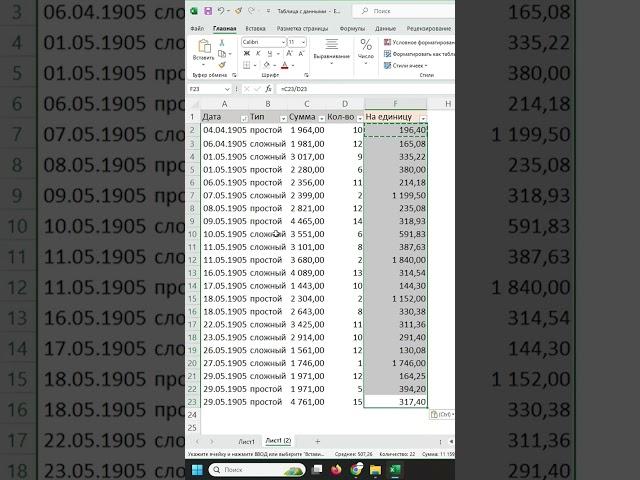The height and width of the screenshot is (480, 640).
Task: Click the next sheet navigation arrow
Action: click(x=211, y=442)
